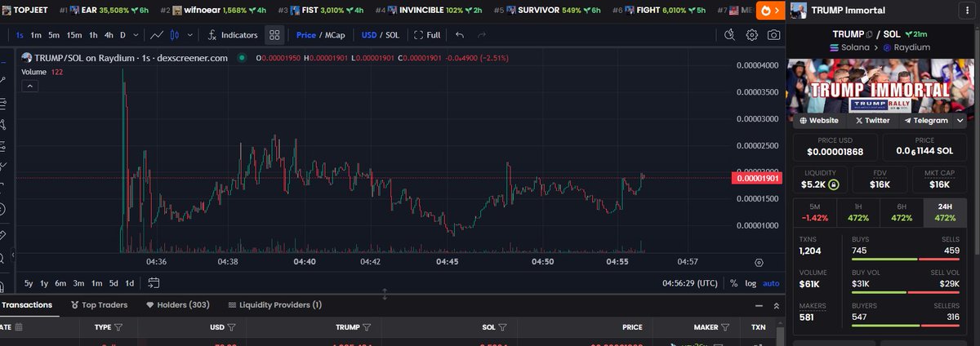
Task: Switch chart interval to 15m
Action: pyautogui.click(x=74, y=35)
